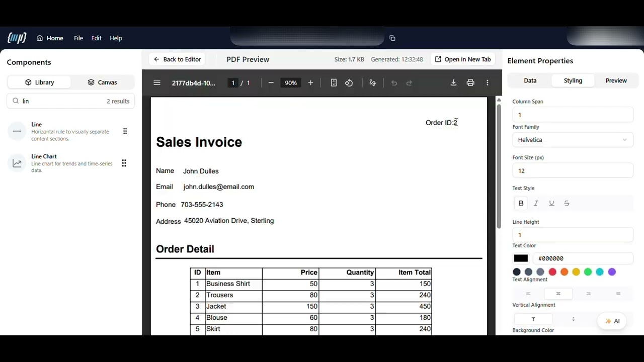
Task: Set vertical alignment to top
Action: (x=533, y=319)
